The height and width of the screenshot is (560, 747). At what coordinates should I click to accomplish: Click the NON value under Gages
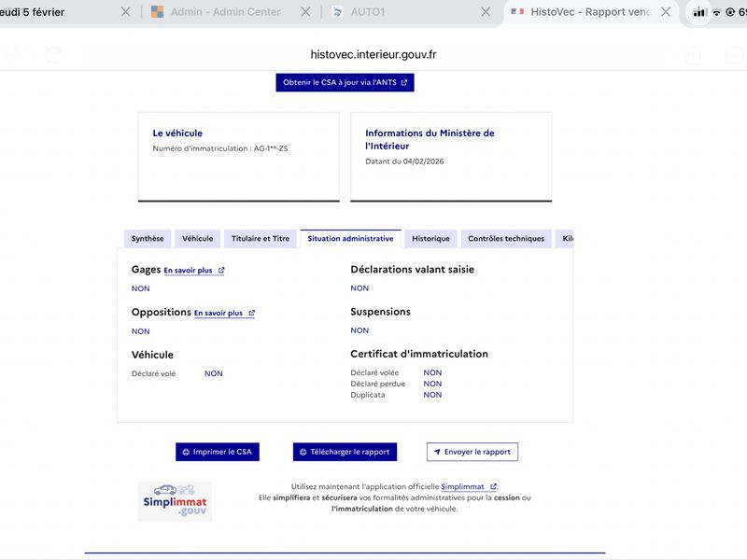(141, 288)
